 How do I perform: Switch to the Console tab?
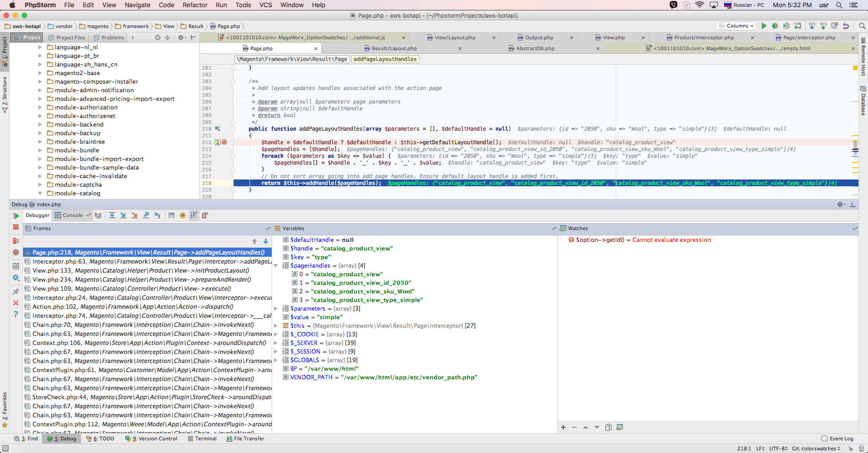[x=72, y=215]
